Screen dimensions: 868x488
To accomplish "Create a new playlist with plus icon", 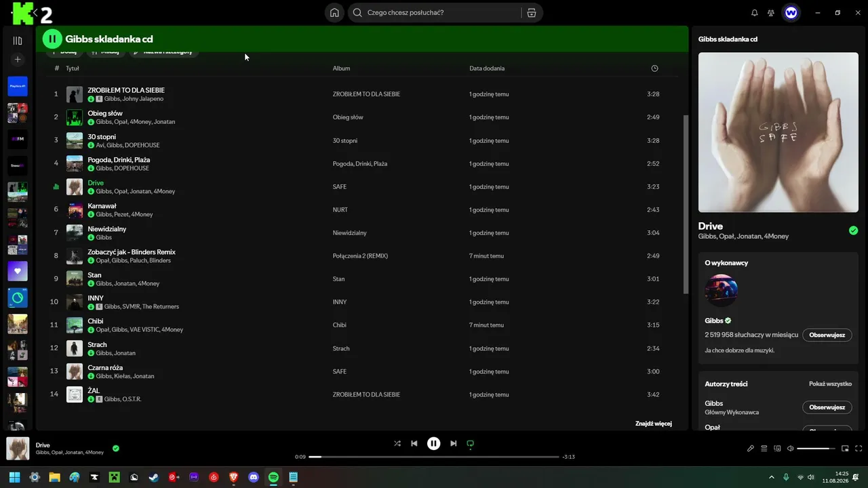I will tap(18, 60).
